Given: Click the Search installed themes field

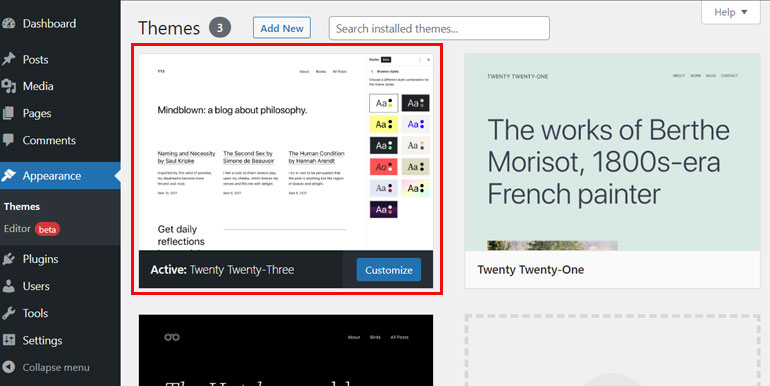Looking at the screenshot, I should point(439,28).
